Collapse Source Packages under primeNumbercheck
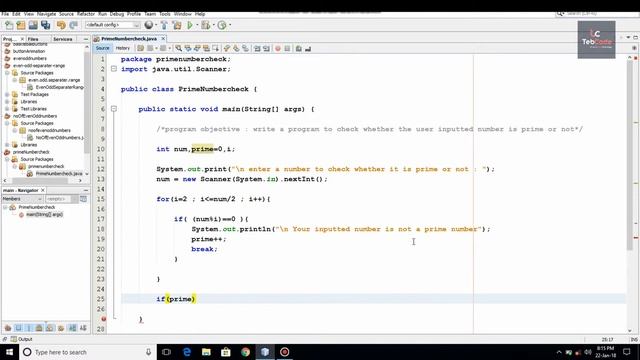Image resolution: width=640 pixels, height=360 pixels. click(7, 159)
